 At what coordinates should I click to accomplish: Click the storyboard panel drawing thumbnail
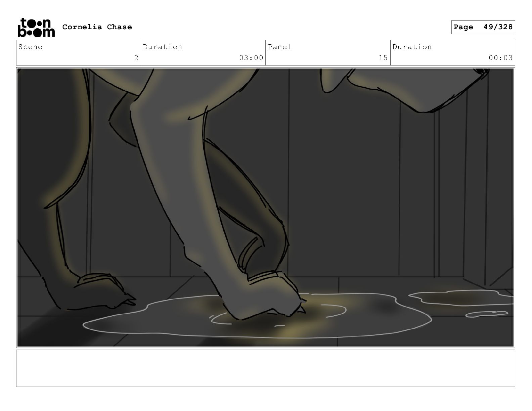(265, 208)
